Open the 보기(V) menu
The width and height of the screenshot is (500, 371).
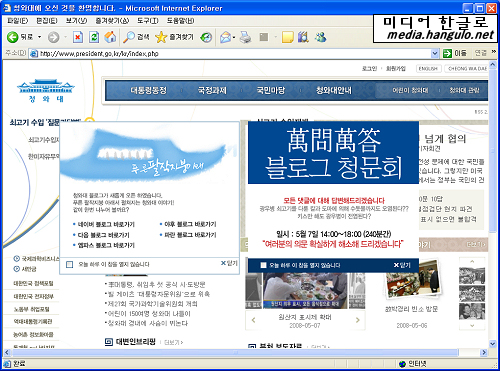[x=76, y=21]
